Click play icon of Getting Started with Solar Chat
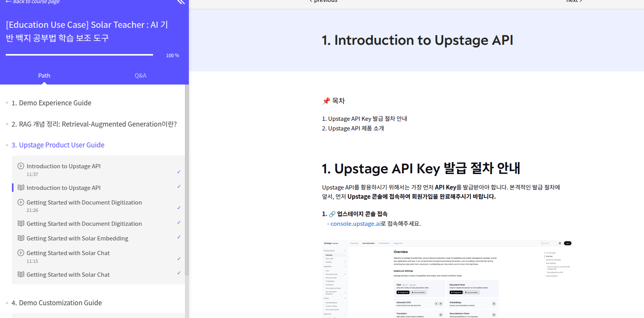 (21, 253)
